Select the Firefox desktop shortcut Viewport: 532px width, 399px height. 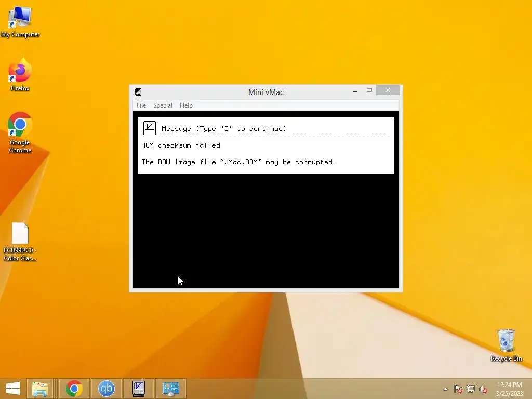tap(20, 75)
